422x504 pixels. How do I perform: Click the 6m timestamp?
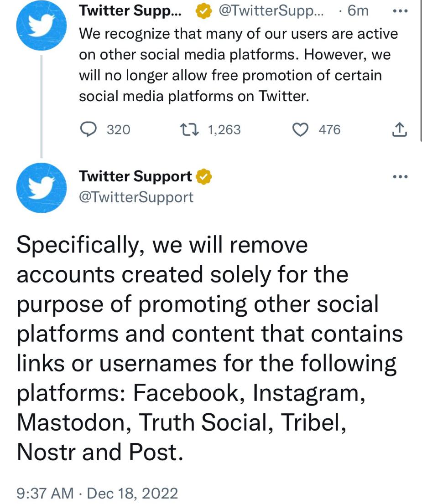(x=357, y=11)
